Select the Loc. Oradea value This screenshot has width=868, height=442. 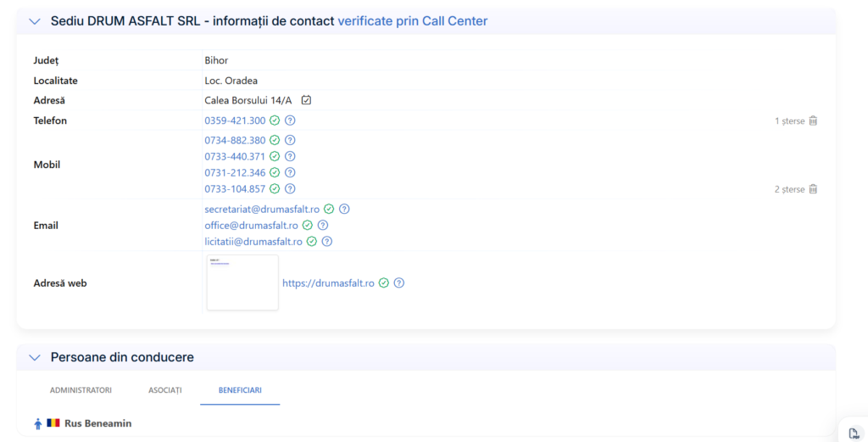231,81
